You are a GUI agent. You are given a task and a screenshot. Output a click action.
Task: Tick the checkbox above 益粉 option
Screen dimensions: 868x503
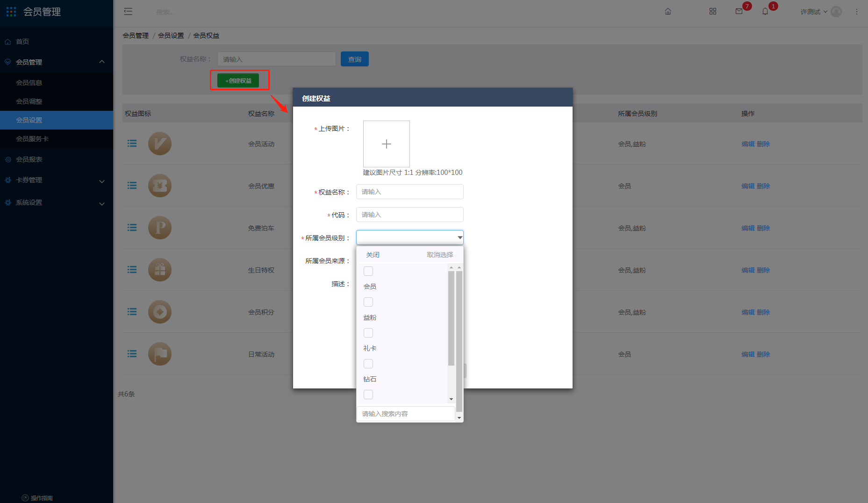[368, 302]
